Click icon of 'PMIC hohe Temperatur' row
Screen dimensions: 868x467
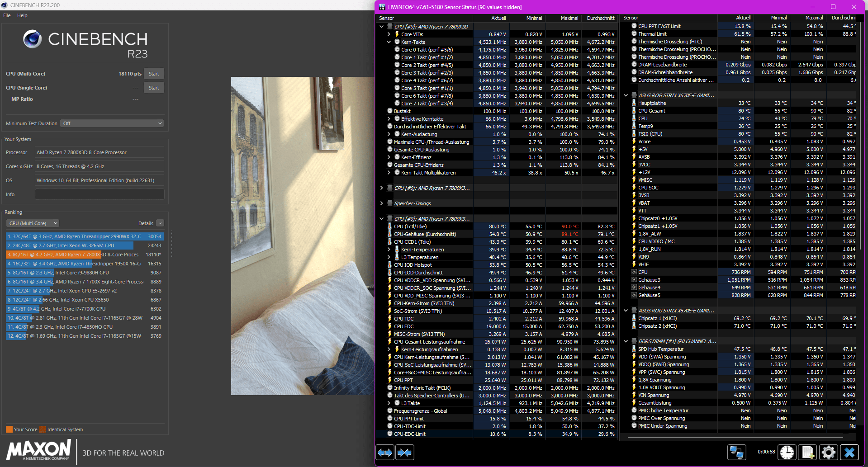pyautogui.click(x=634, y=410)
